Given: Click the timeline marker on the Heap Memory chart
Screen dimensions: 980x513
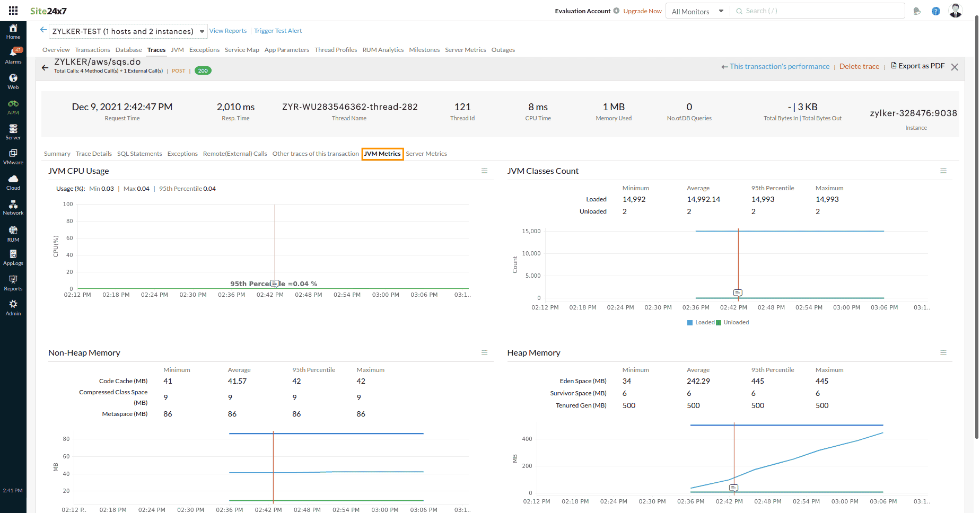Looking at the screenshot, I should [x=734, y=487].
